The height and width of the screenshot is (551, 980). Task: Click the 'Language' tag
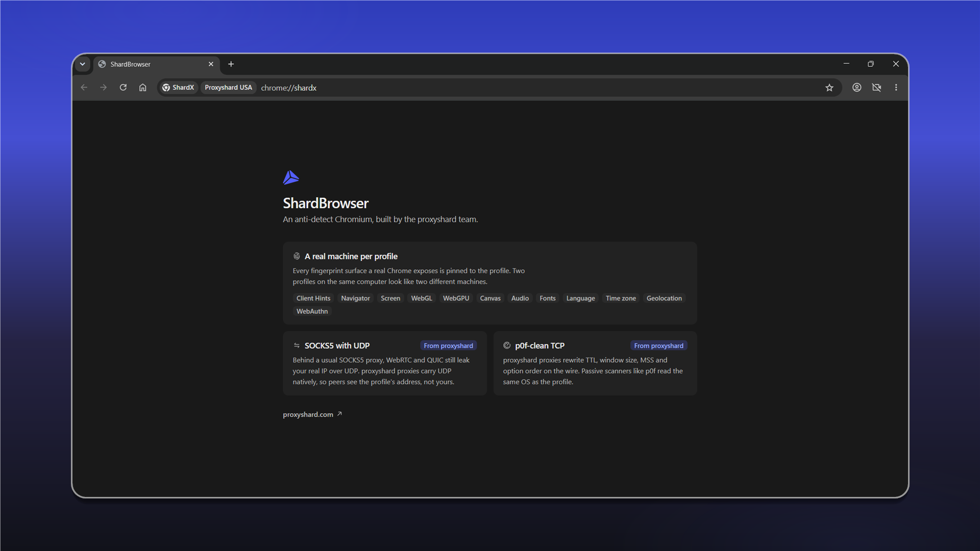pyautogui.click(x=580, y=298)
